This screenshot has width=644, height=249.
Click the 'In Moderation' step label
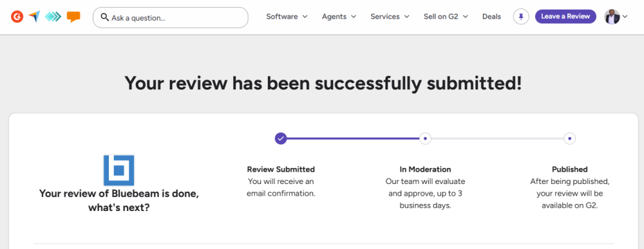click(425, 169)
